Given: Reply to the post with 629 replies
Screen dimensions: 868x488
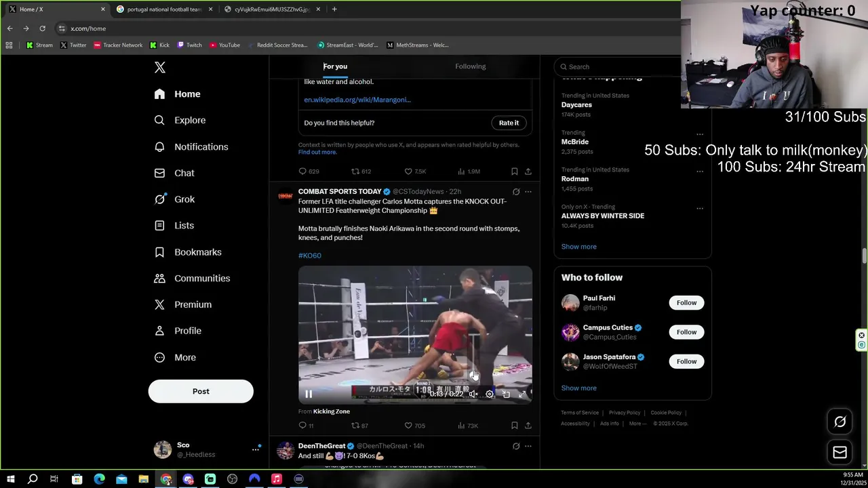Looking at the screenshot, I should point(309,171).
